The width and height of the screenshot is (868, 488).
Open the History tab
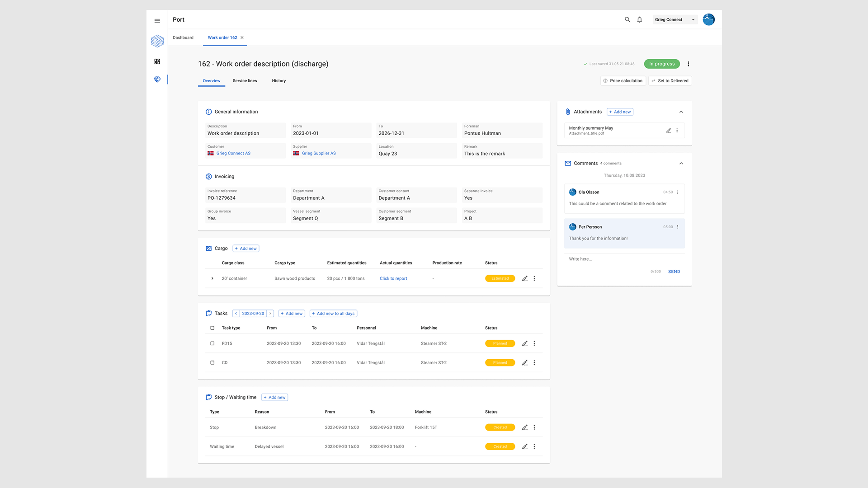[x=278, y=81]
